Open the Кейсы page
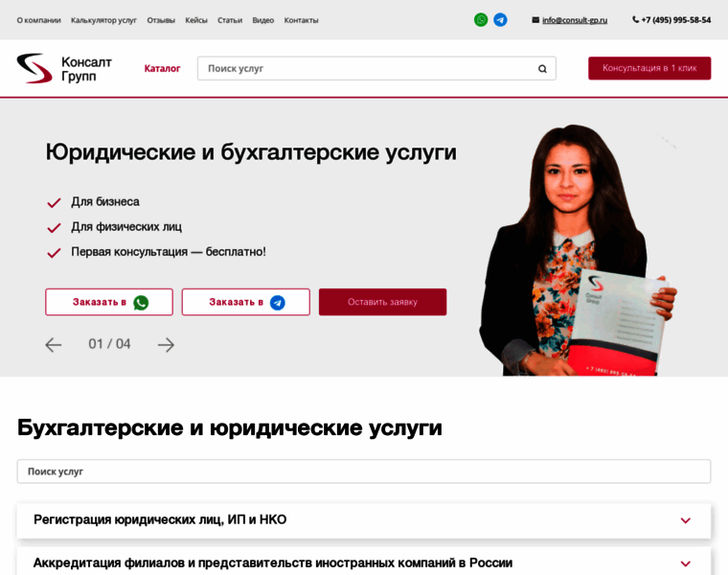This screenshot has height=575, width=728. coord(196,20)
